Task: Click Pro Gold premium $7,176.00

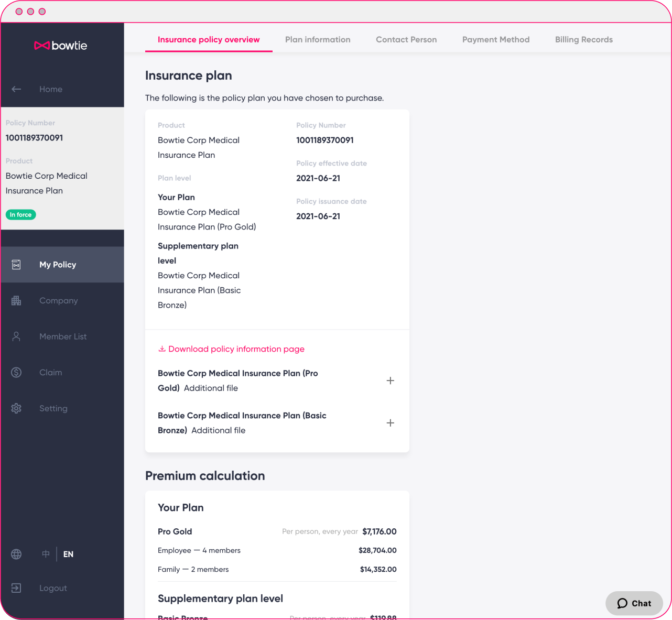Action: pyautogui.click(x=380, y=531)
